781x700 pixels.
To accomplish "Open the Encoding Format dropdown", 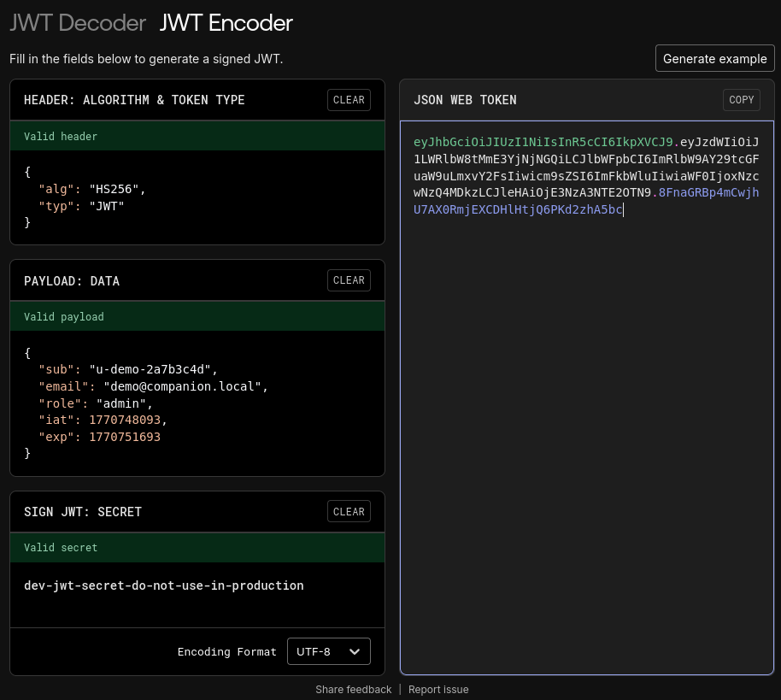I will click(329, 651).
